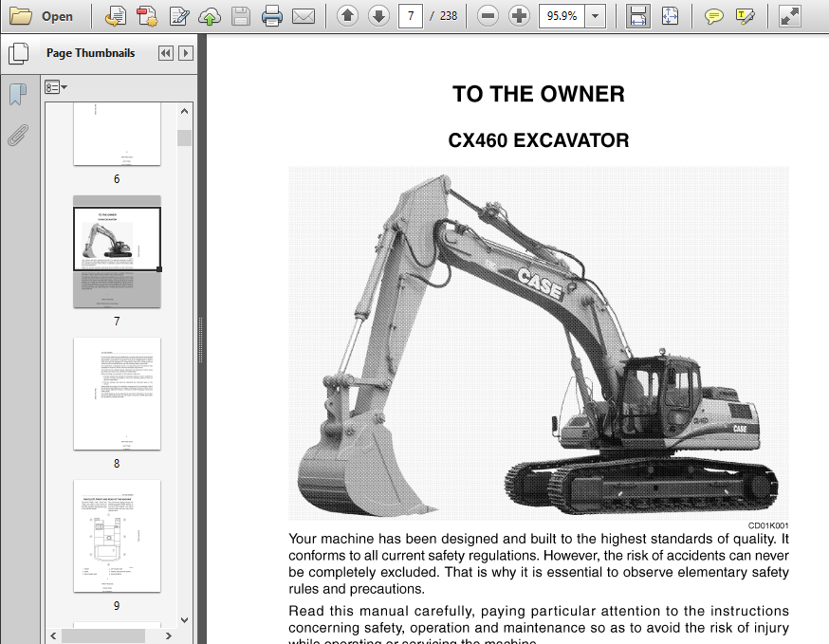This screenshot has height=644, width=829.
Task: Click the Save to cloud icon
Action: [x=210, y=16]
